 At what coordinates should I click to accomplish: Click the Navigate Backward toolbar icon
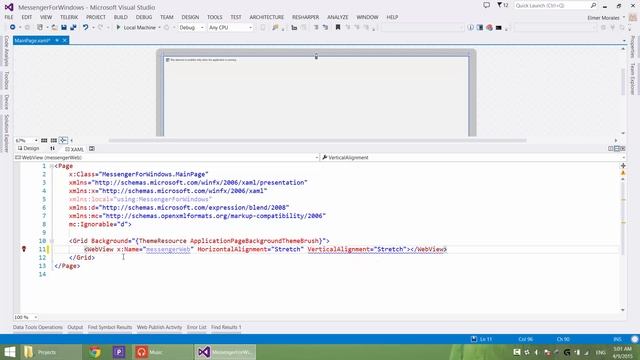pyautogui.click(x=13, y=27)
